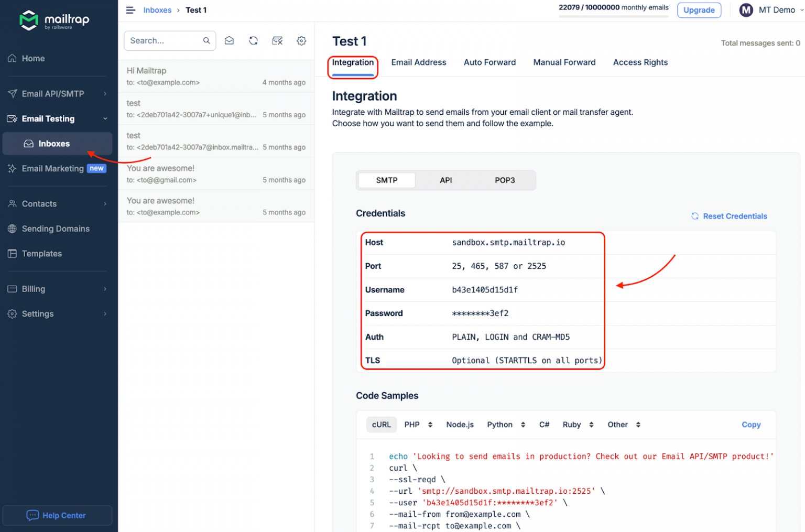
Task: Refresh the email list
Action: 253,40
